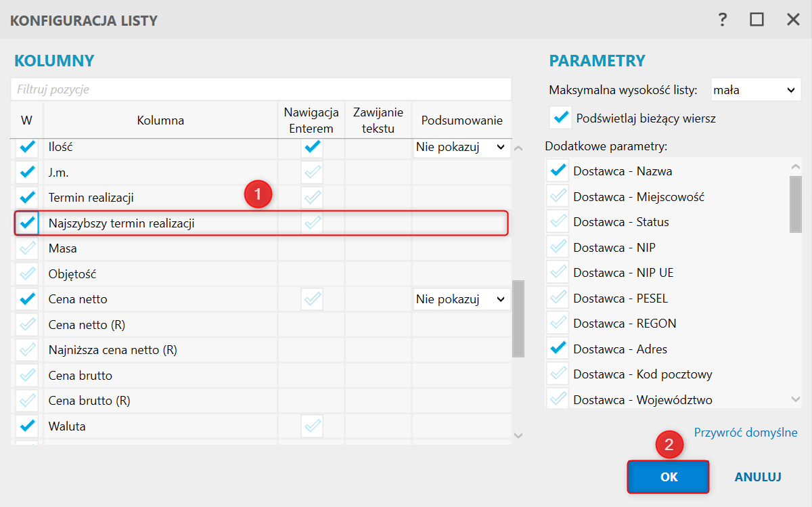Click the Filtruj pozycje input field

click(x=261, y=89)
